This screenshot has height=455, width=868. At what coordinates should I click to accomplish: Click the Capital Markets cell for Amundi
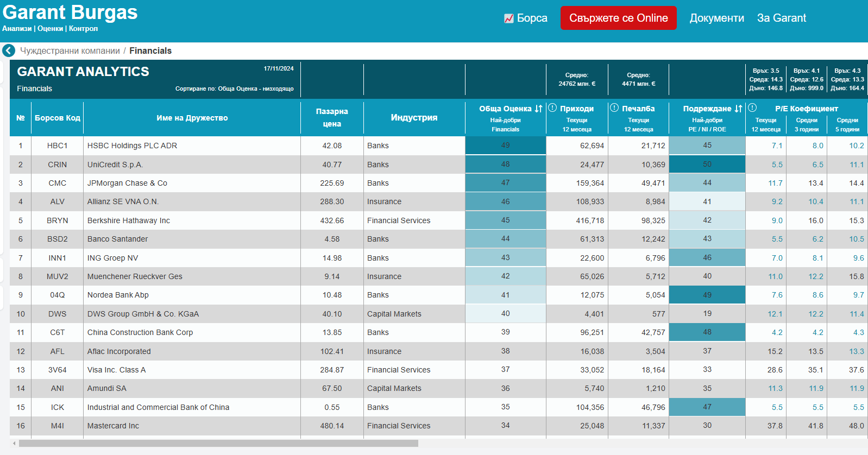tap(394, 388)
